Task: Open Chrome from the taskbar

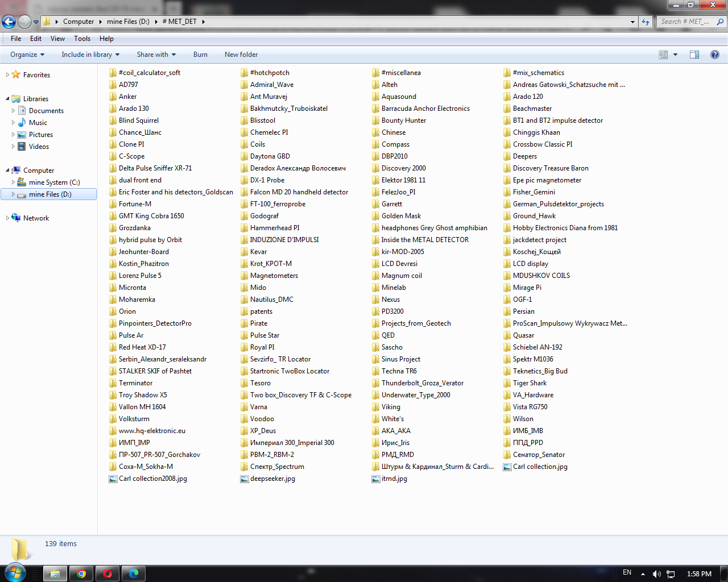Action: pyautogui.click(x=81, y=573)
